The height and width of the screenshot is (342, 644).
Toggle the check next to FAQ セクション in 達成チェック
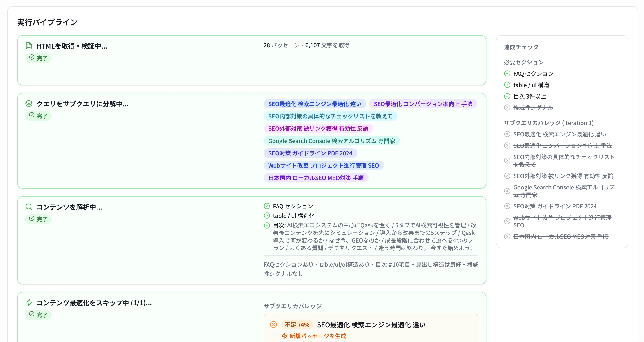[x=507, y=73]
